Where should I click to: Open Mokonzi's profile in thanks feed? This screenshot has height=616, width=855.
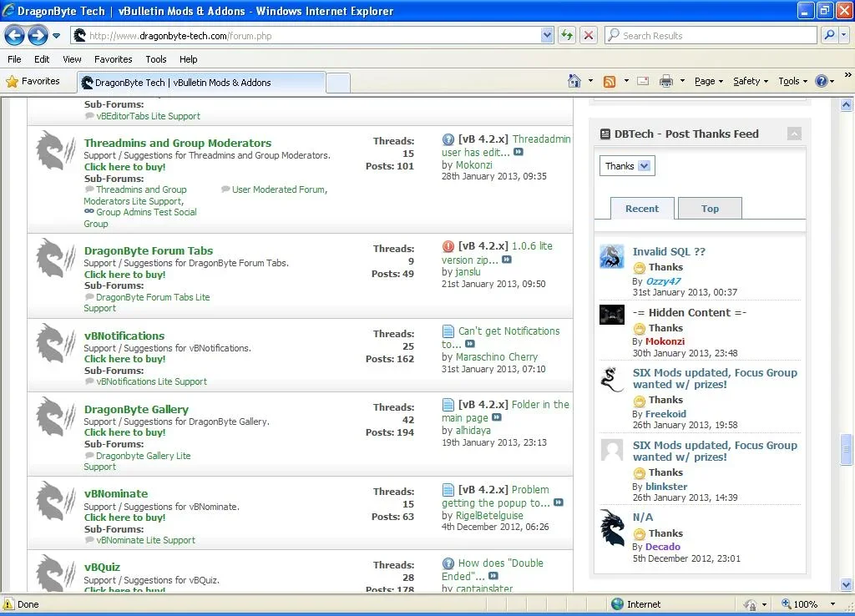[665, 341]
